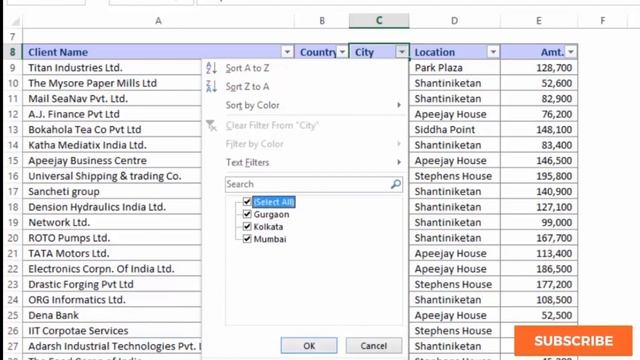640x360 pixels.
Task: Click the amount cell 177,200
Action: pos(539,284)
